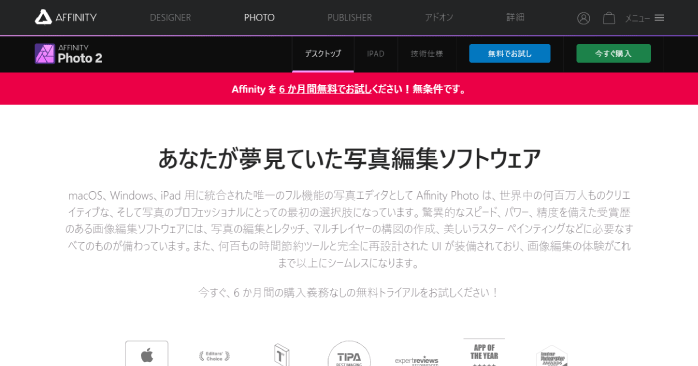Click the T logo award badge

[x=281, y=355]
